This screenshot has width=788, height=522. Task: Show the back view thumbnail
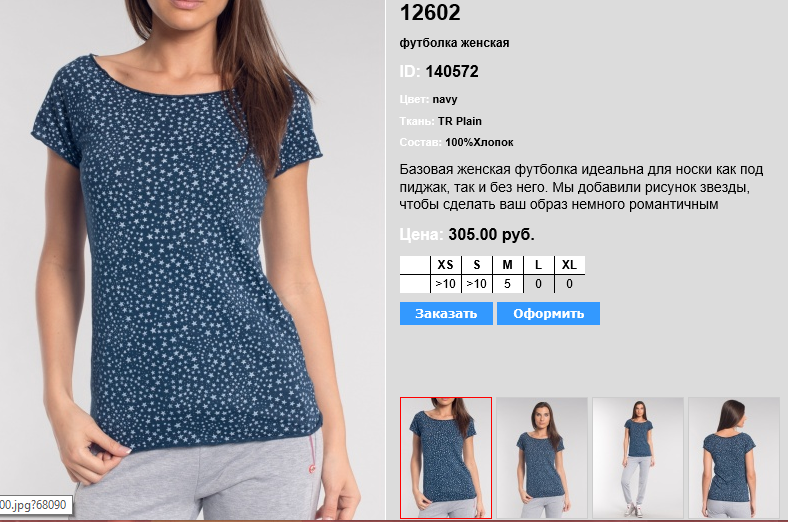(734, 458)
